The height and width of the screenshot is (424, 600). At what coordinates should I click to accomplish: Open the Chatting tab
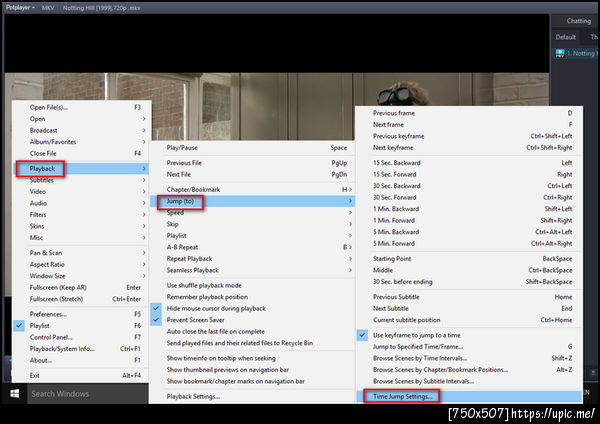[579, 21]
